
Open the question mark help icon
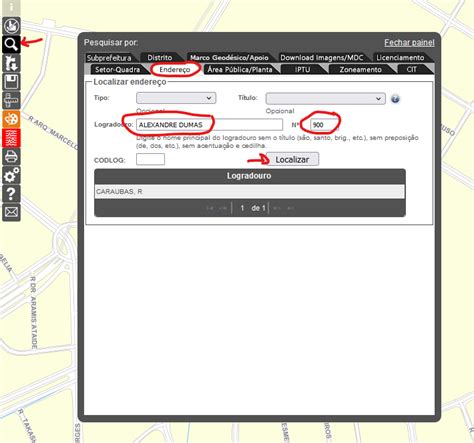pyautogui.click(x=11, y=194)
